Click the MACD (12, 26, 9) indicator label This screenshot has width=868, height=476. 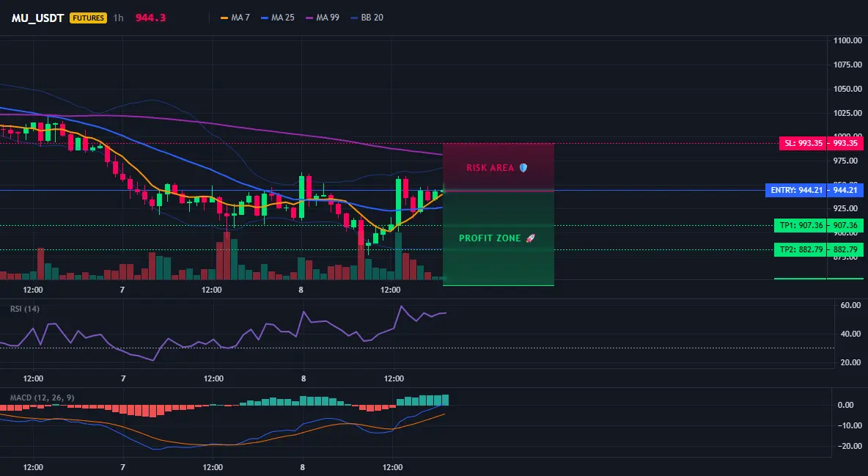point(42,398)
